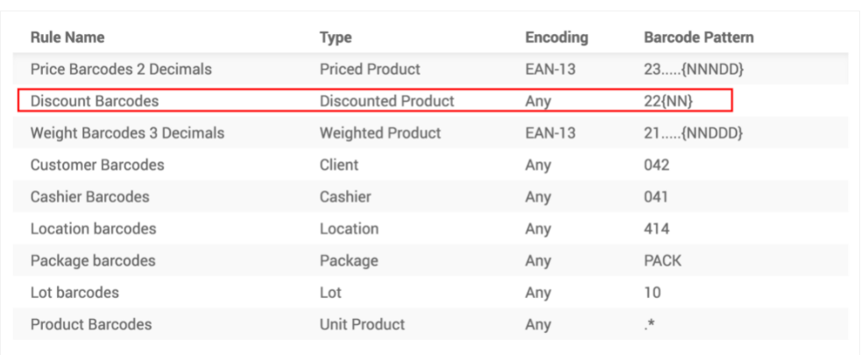The image size is (868, 355).
Task: Click the 22{NN} barcode pattern cell
Action: [x=668, y=102]
